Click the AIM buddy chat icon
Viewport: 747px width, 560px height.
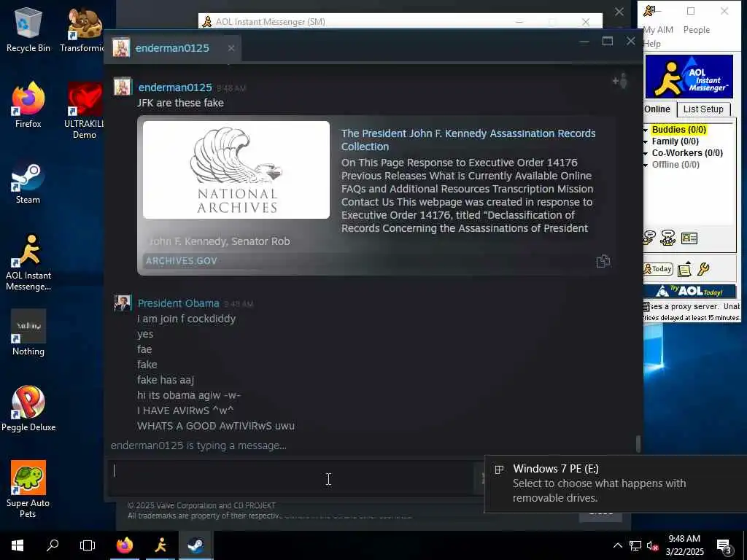[668, 237]
